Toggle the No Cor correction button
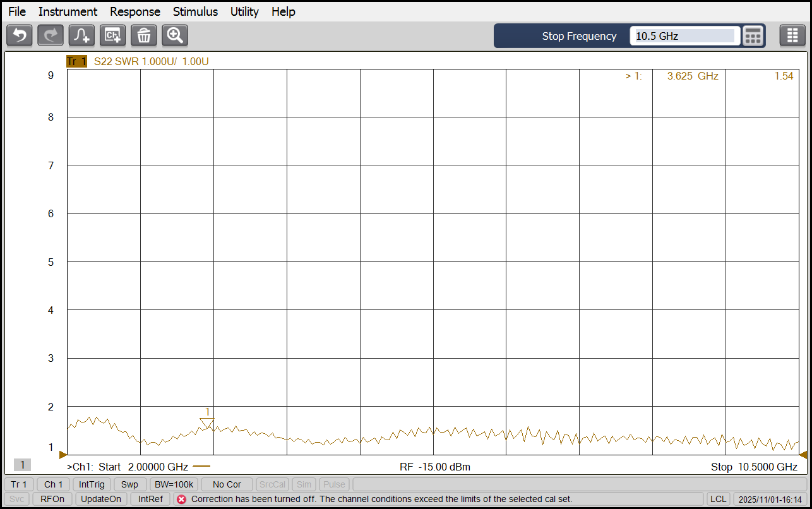 pyautogui.click(x=227, y=484)
